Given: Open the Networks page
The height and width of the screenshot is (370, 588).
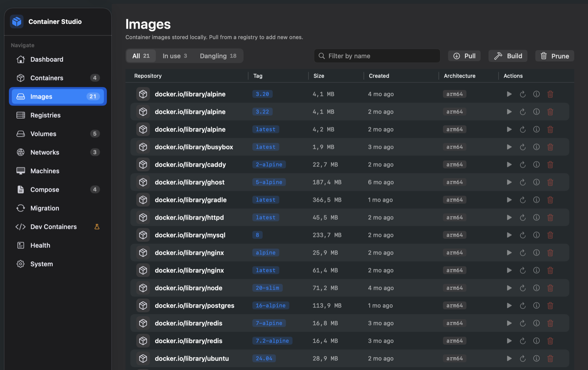Looking at the screenshot, I should click(x=58, y=152).
